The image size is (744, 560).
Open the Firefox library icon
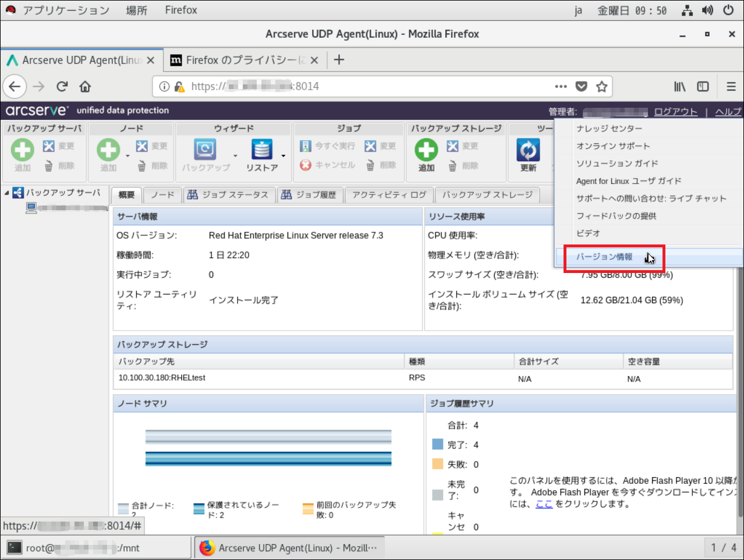pos(680,87)
